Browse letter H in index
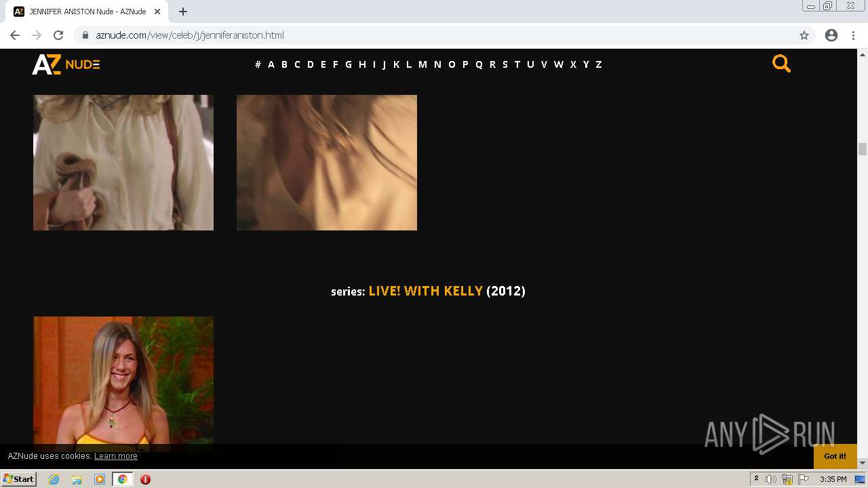This screenshot has width=868, height=488. pos(362,64)
